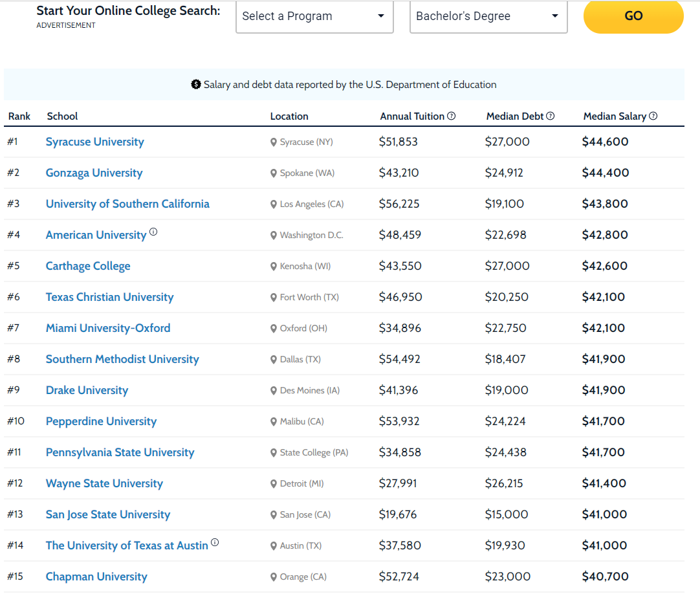The image size is (700, 594).
Task: Open the Texas Christian University link
Action: (x=110, y=297)
